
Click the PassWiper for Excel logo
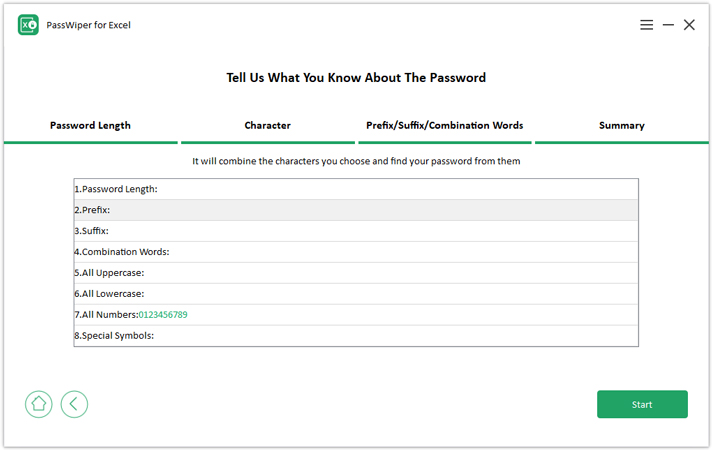28,25
